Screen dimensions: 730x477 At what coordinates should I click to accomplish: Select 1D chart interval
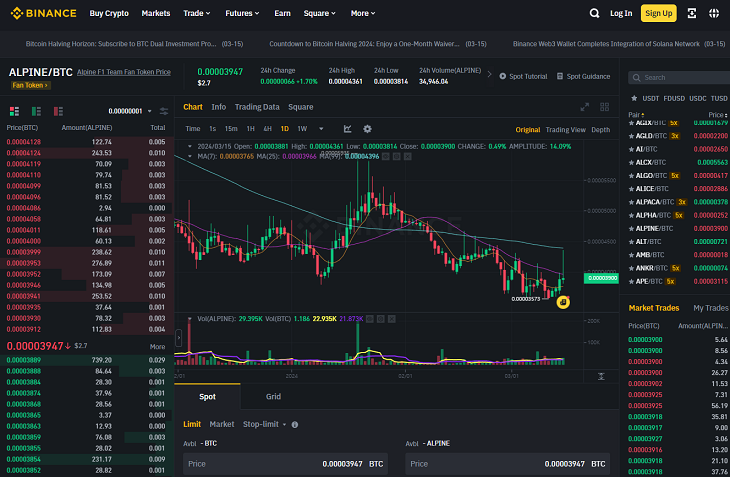pyautogui.click(x=284, y=129)
